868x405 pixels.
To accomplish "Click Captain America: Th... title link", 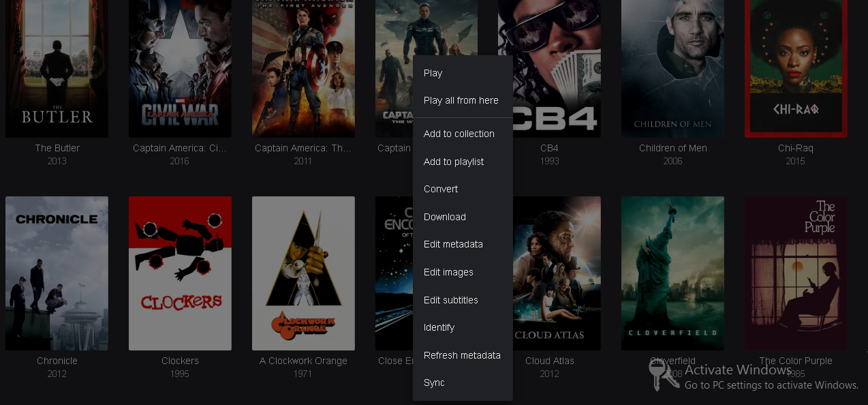I will pos(303,148).
